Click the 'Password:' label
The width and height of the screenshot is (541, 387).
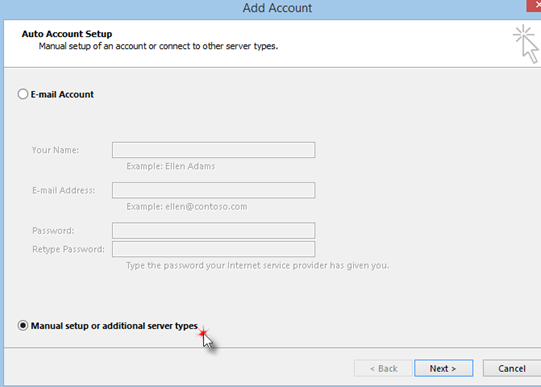click(53, 231)
